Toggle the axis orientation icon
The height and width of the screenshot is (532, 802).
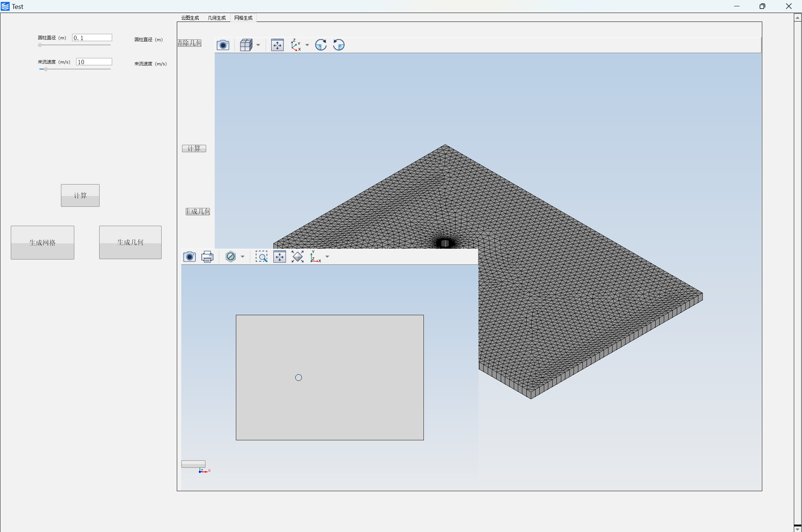[295, 45]
